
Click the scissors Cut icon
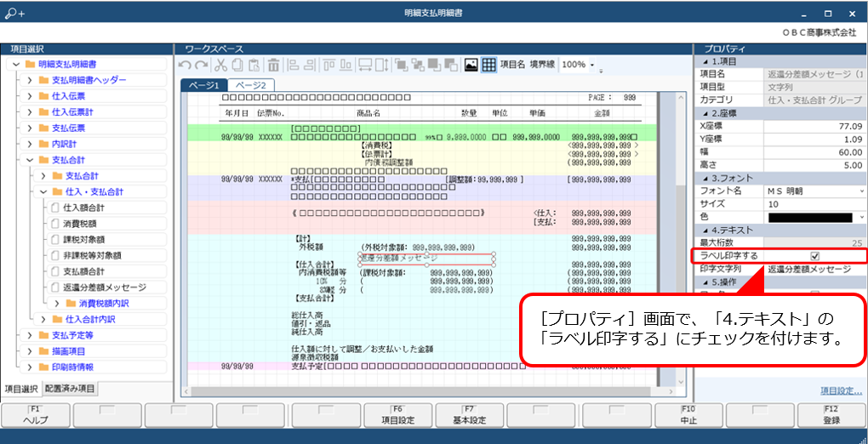click(x=220, y=65)
